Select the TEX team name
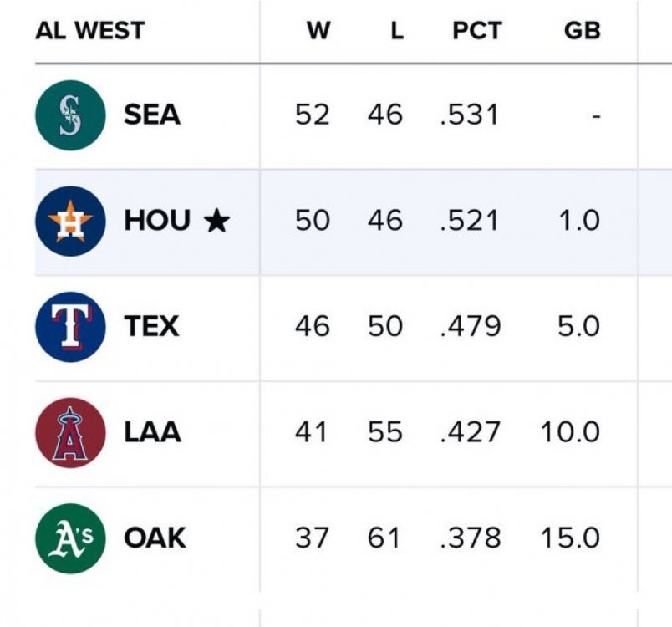Image resolution: width=672 pixels, height=627 pixels. [x=151, y=326]
